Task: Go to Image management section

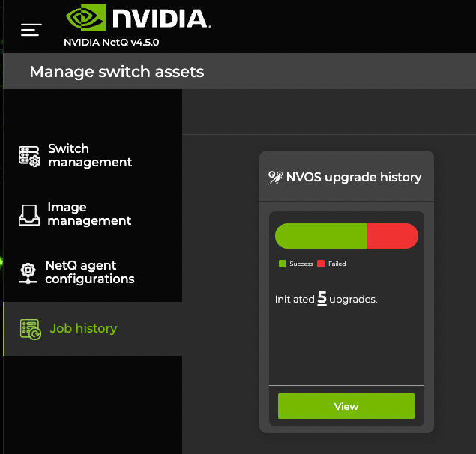Action: pos(89,214)
